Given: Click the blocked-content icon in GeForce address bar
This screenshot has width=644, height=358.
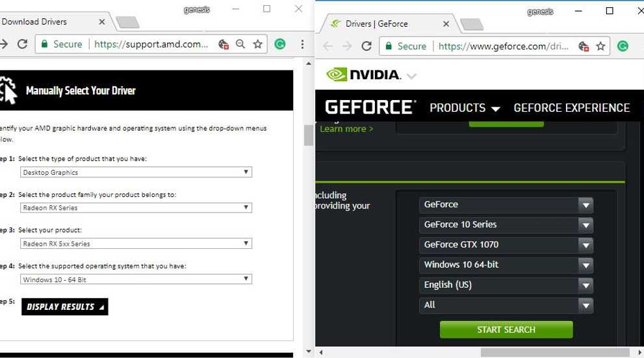Looking at the screenshot, I should click(583, 46).
